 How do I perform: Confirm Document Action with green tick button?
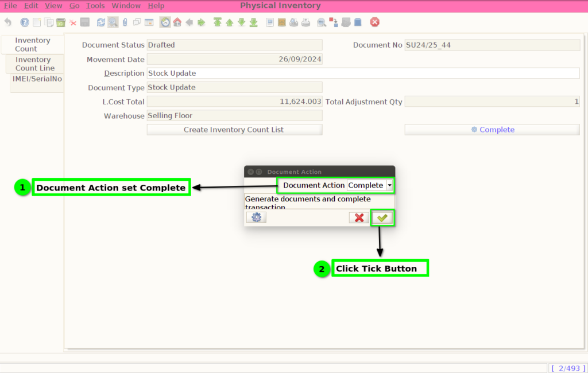382,218
